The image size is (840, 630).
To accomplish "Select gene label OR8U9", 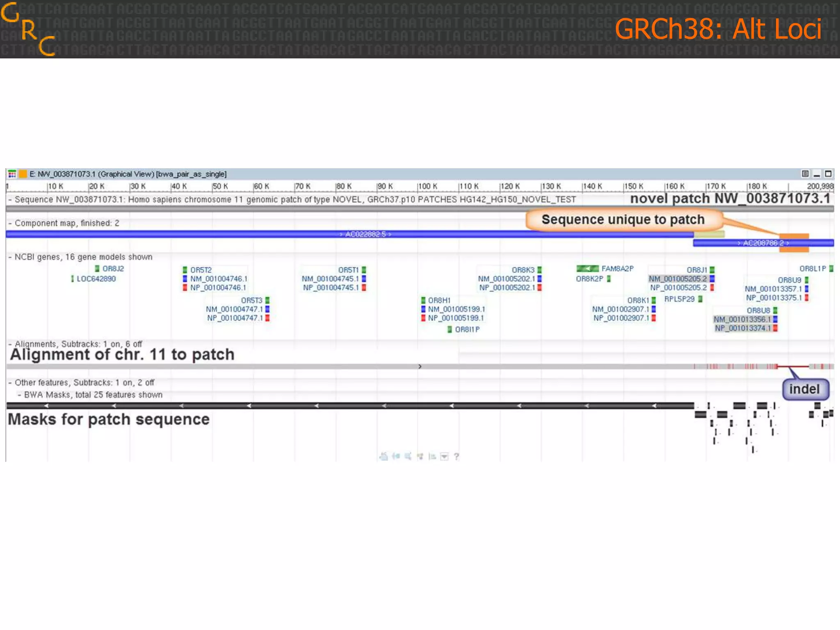I will point(790,280).
